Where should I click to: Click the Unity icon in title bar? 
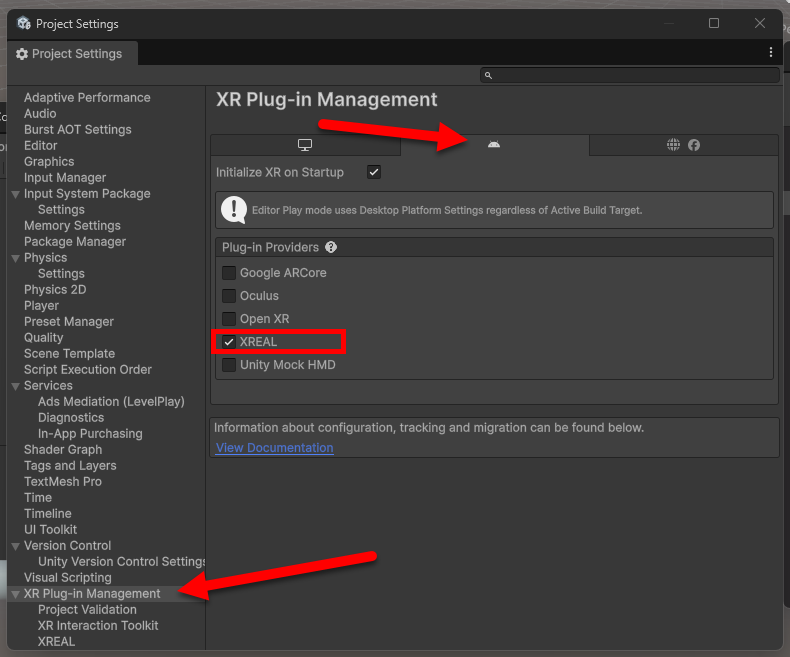pyautogui.click(x=24, y=23)
